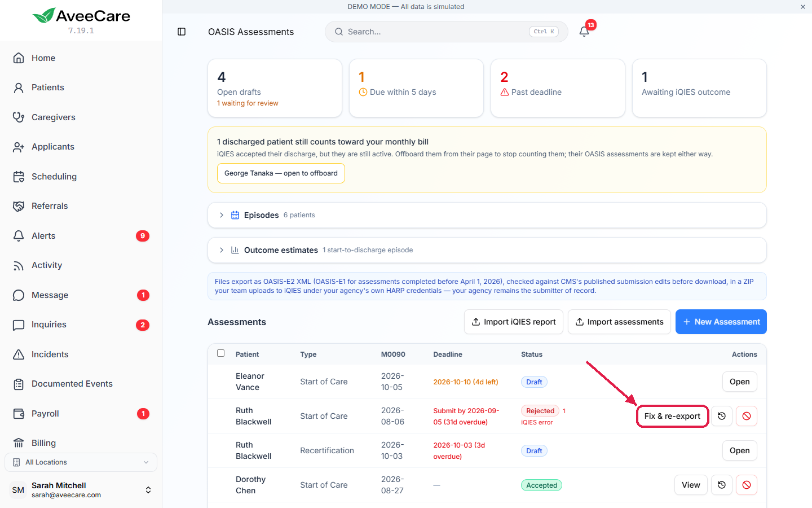Open Message in the sidebar
Image resolution: width=812 pixels, height=508 pixels.
[x=81, y=295]
